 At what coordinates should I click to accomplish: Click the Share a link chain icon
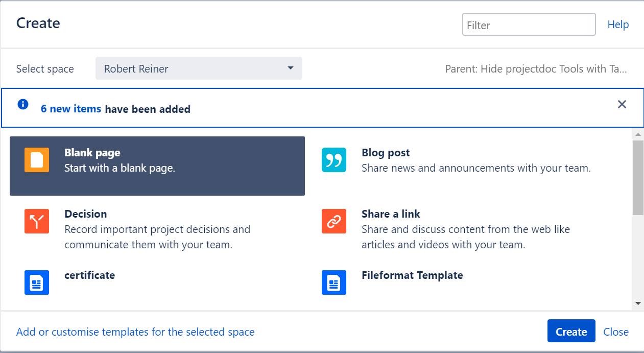tap(332, 221)
